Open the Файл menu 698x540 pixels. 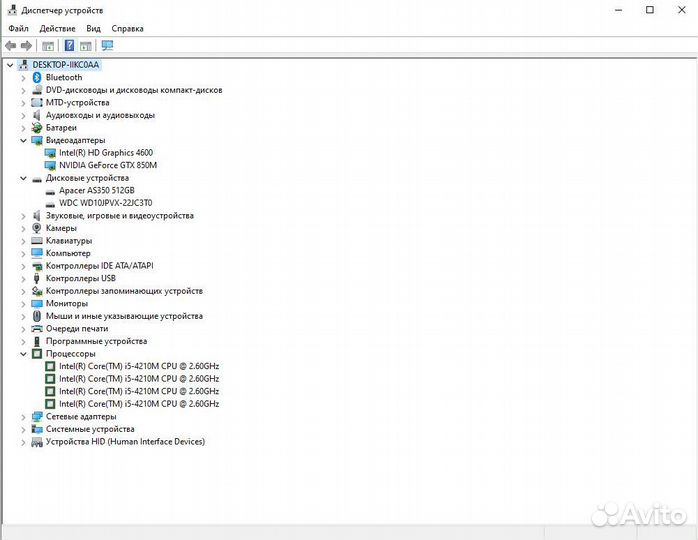pyautogui.click(x=18, y=28)
